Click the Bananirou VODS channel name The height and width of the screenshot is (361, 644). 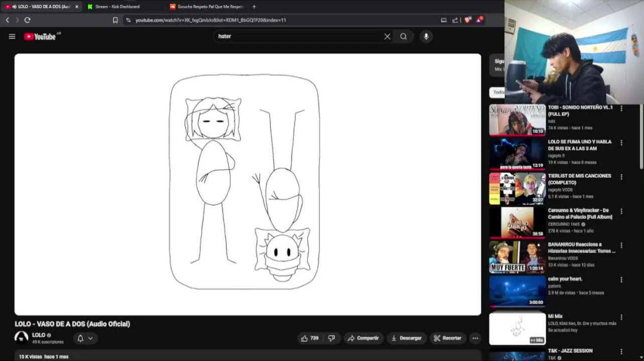click(x=562, y=258)
